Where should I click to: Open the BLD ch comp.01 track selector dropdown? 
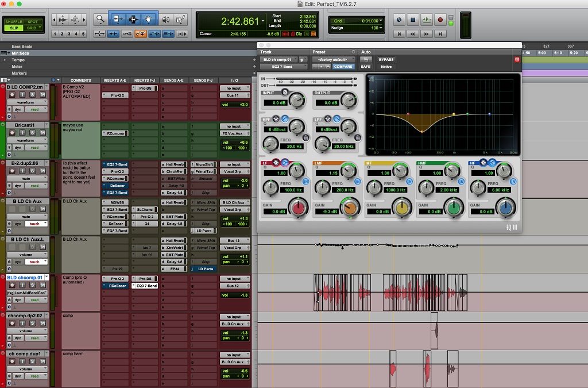[279, 59]
